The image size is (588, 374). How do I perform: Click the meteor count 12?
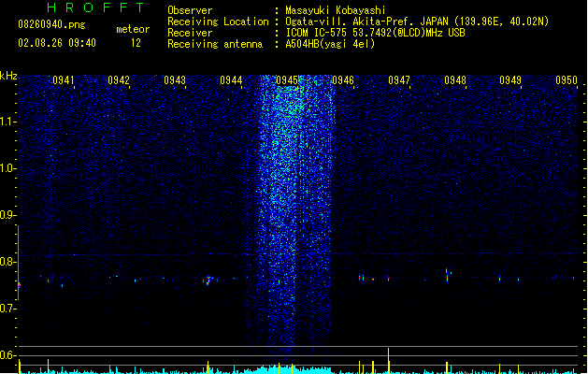tap(136, 43)
